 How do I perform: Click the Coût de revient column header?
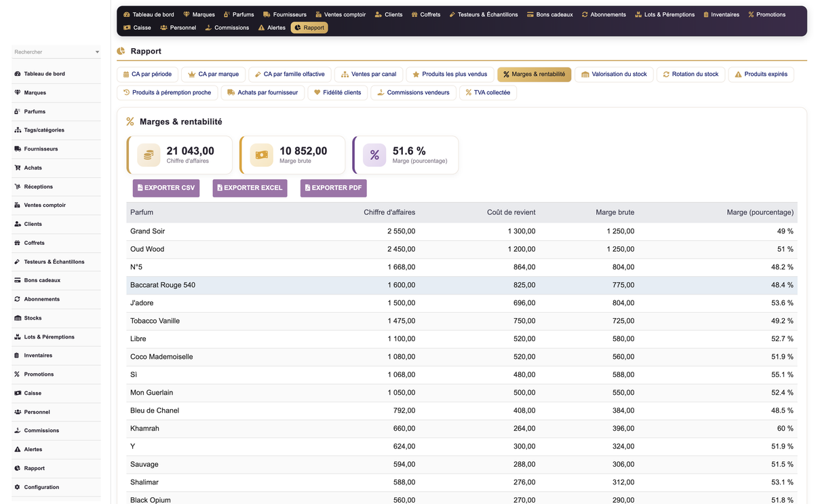[511, 212]
